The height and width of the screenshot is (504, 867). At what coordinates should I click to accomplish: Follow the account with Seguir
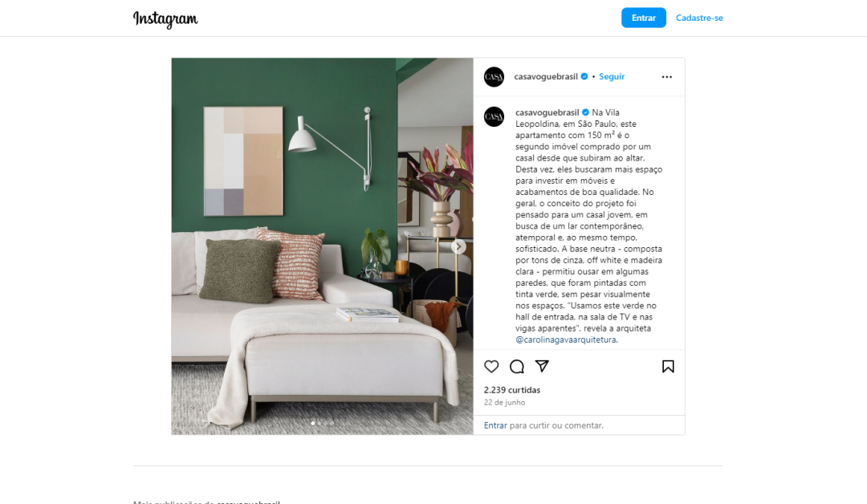(612, 76)
